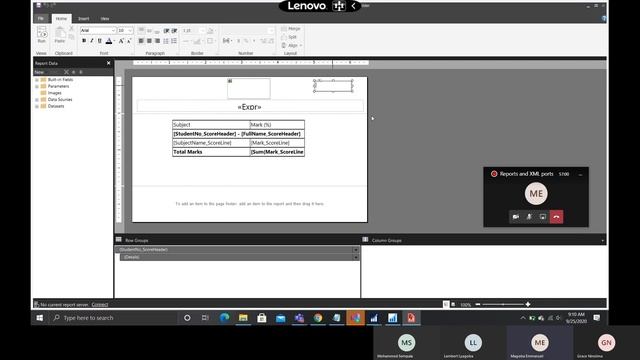This screenshot has width=640, height=360.
Task: Close the Report Data pane
Action: [109, 63]
